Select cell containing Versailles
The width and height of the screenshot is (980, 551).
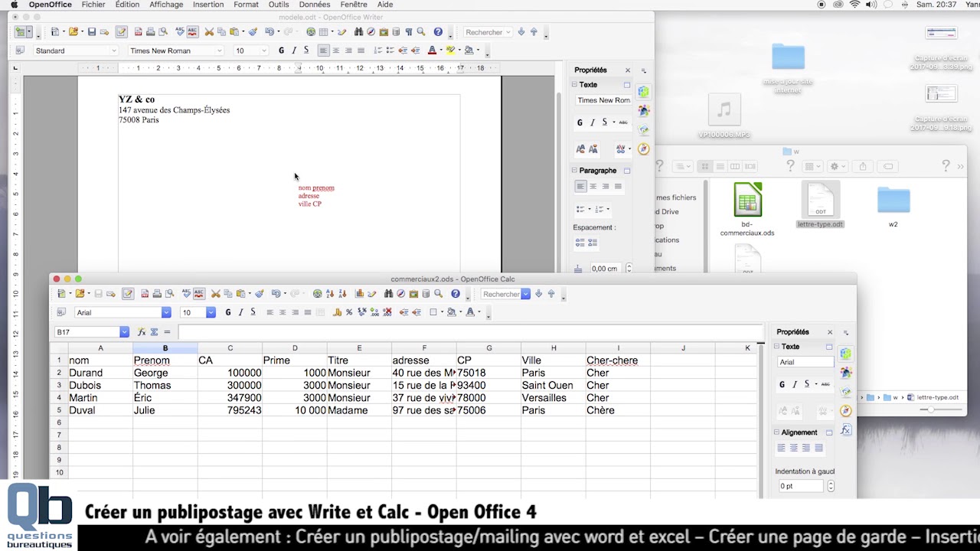tap(553, 398)
